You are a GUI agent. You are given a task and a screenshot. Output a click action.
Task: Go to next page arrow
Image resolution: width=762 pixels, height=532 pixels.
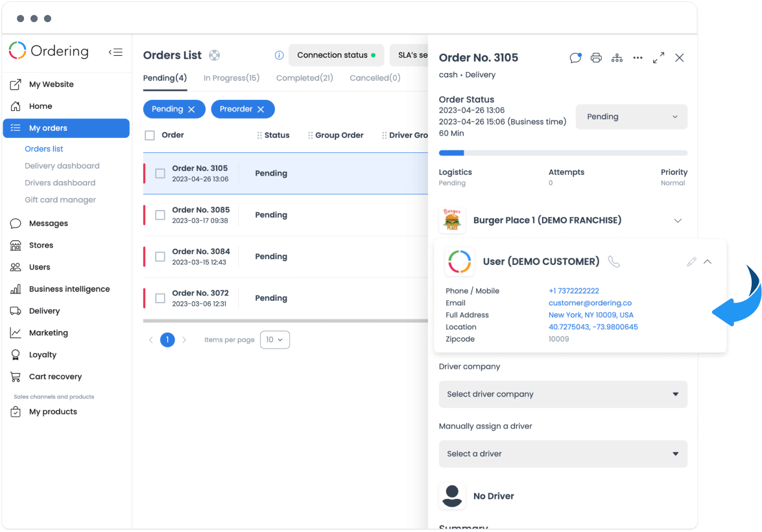point(184,340)
